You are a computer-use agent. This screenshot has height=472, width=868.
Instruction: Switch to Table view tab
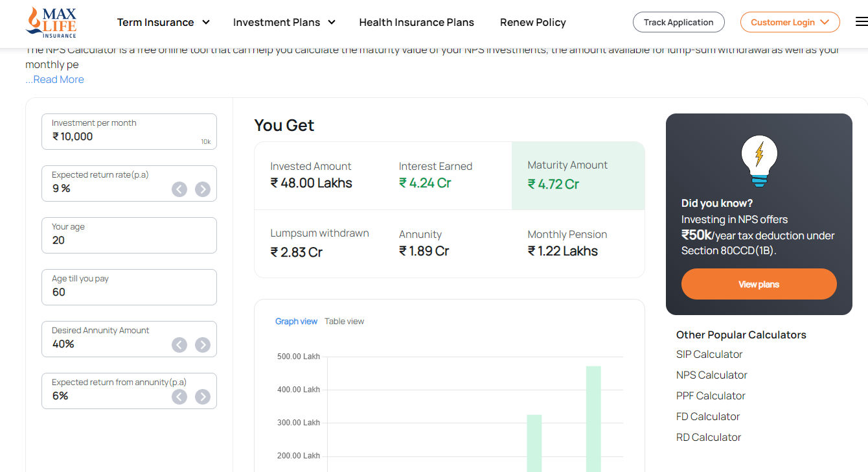pyautogui.click(x=344, y=322)
